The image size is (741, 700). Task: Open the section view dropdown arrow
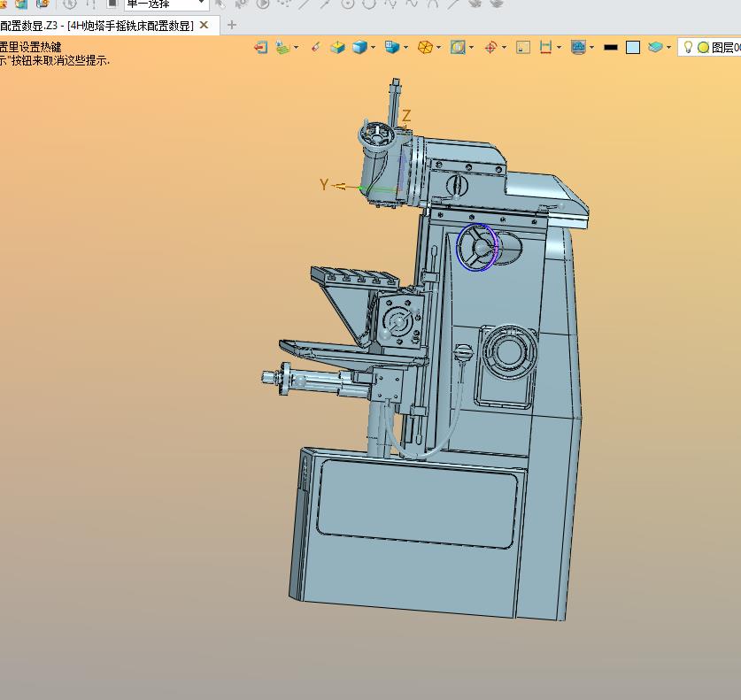coord(472,47)
